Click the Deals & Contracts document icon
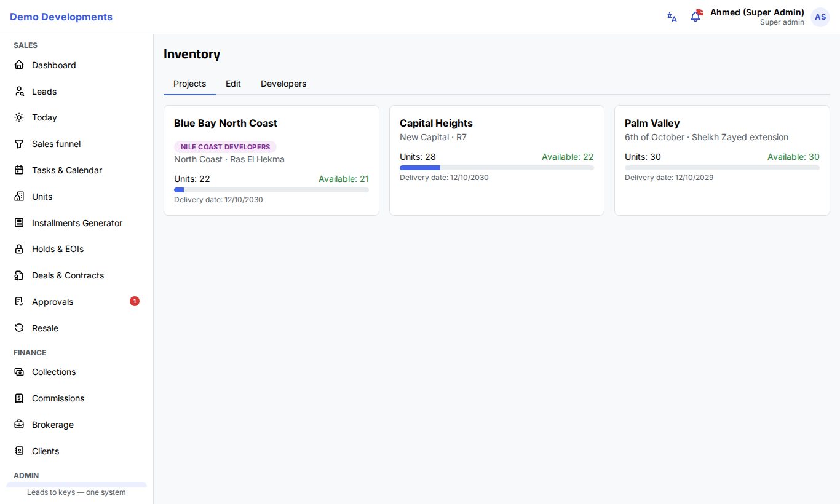The height and width of the screenshot is (504, 840). coord(19,275)
